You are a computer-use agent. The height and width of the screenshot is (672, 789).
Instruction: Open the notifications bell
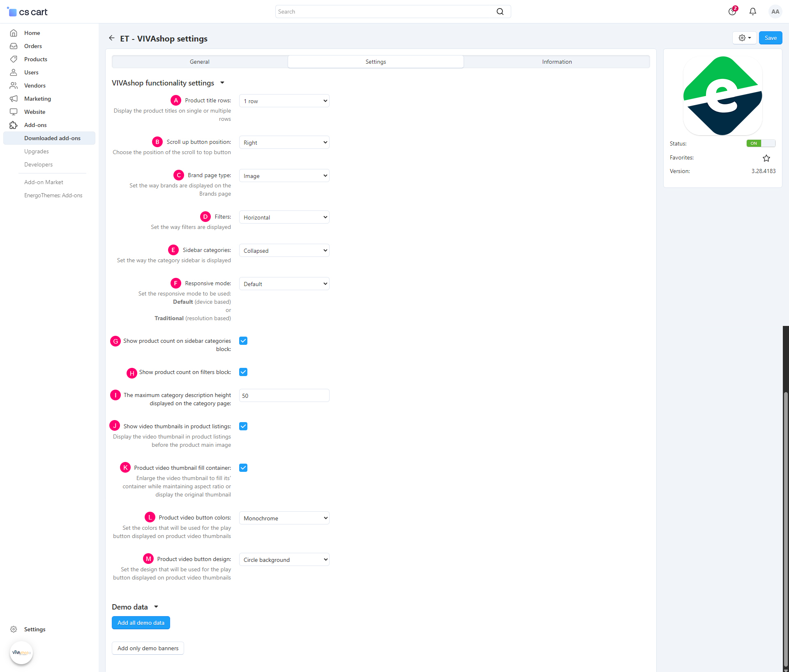pos(752,12)
